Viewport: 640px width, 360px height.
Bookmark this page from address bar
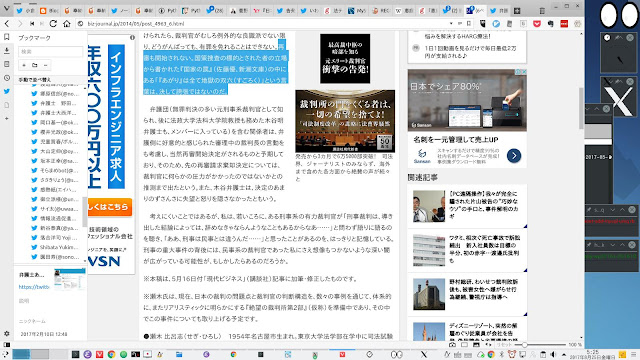(469, 24)
